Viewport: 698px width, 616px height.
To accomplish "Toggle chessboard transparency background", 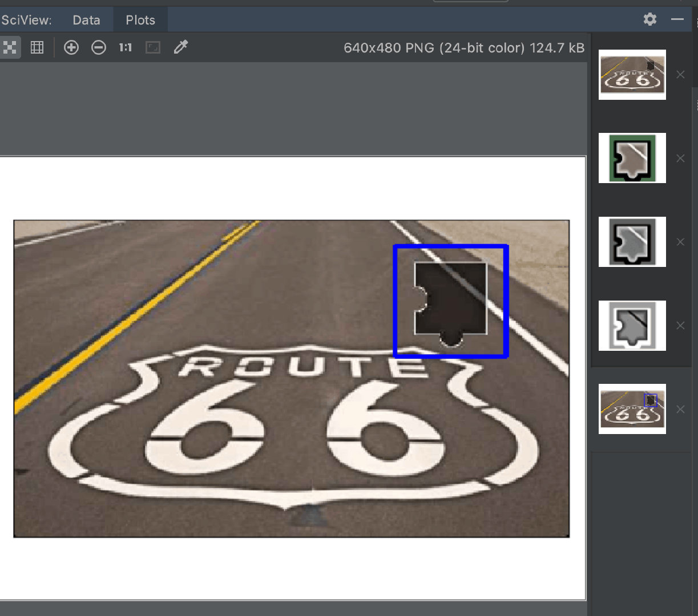I will [10, 47].
